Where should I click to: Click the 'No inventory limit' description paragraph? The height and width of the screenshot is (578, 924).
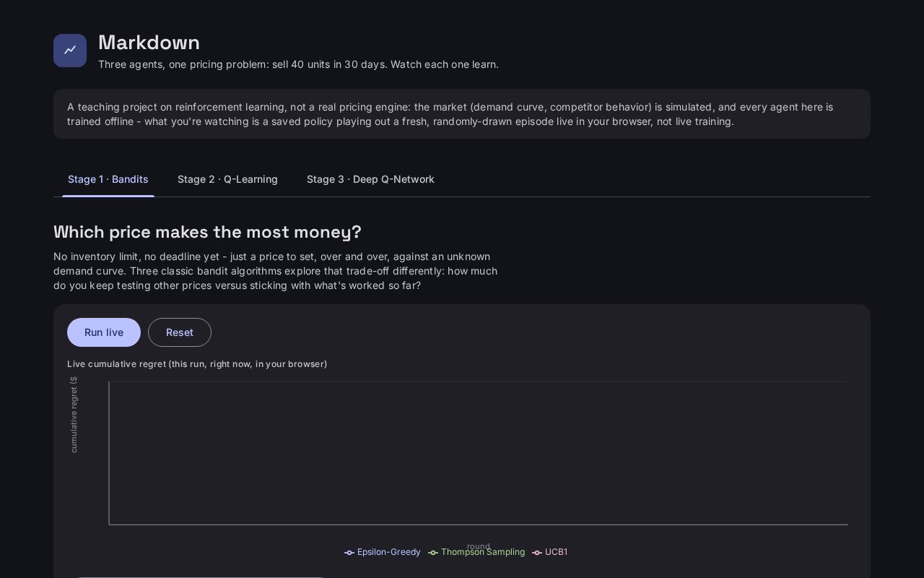[x=276, y=271]
